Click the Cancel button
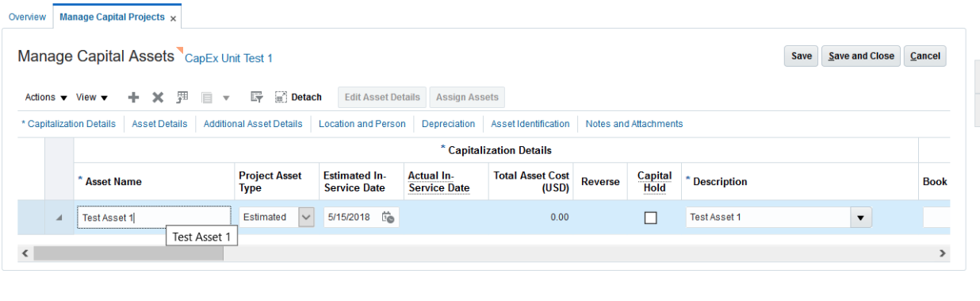Image resolution: width=980 pixels, height=301 pixels. coord(925,56)
